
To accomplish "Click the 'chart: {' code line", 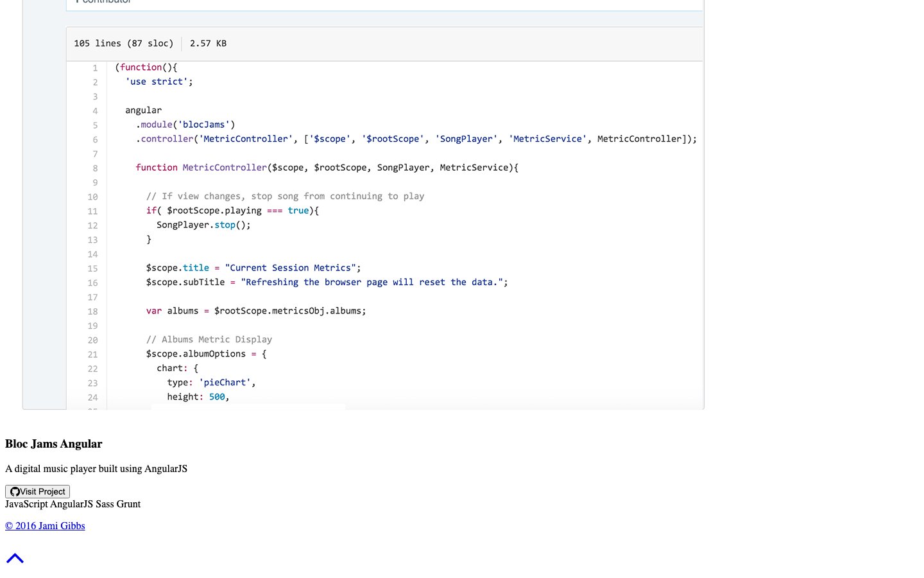I will pos(178,368).
